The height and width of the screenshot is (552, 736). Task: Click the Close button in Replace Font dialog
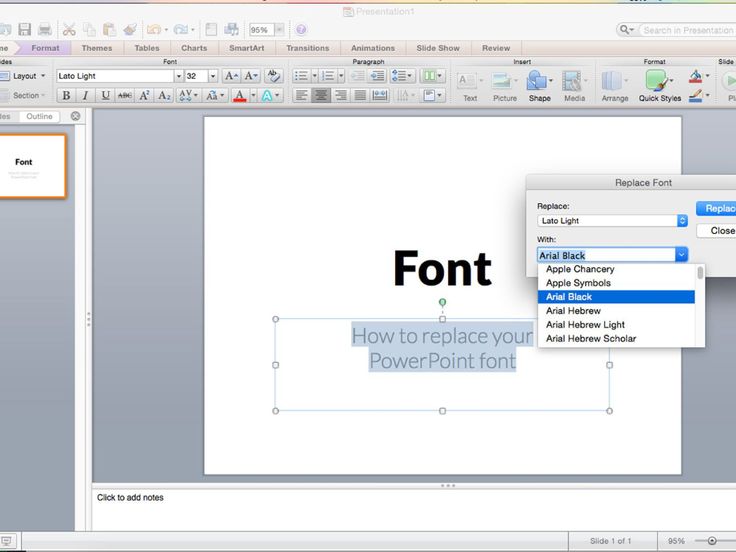point(721,231)
